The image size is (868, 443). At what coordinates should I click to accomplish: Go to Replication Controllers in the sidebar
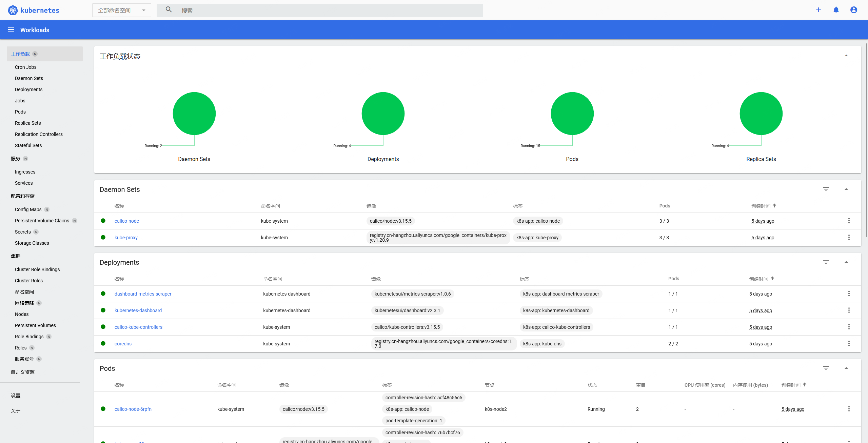(x=39, y=134)
